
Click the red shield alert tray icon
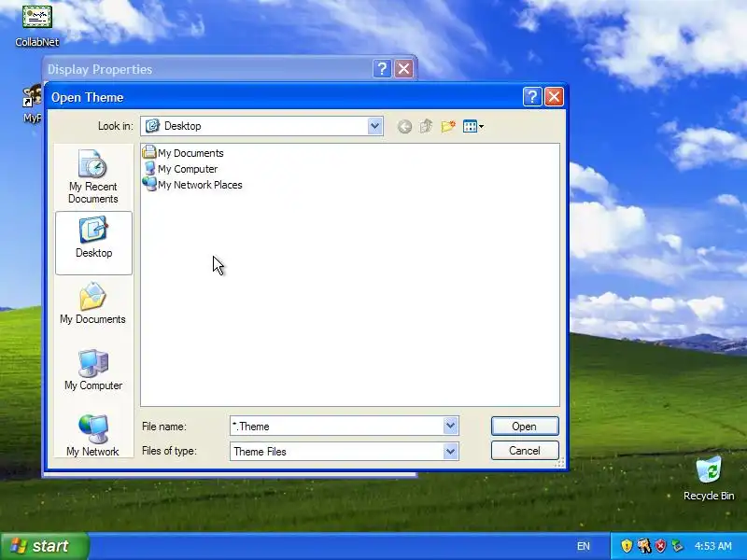click(660, 546)
